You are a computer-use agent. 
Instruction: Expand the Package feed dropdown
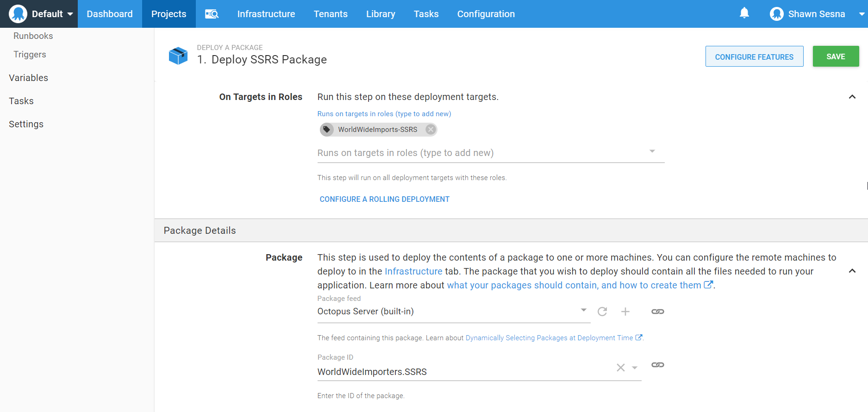coord(583,310)
